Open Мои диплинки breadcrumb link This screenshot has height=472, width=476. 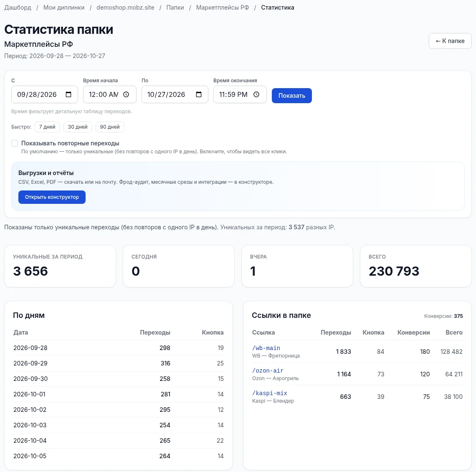coord(64,8)
